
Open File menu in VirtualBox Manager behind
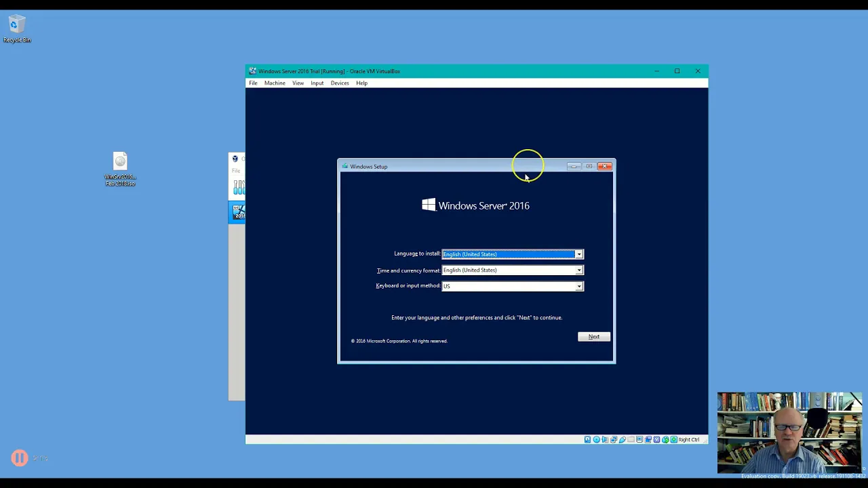tap(236, 171)
